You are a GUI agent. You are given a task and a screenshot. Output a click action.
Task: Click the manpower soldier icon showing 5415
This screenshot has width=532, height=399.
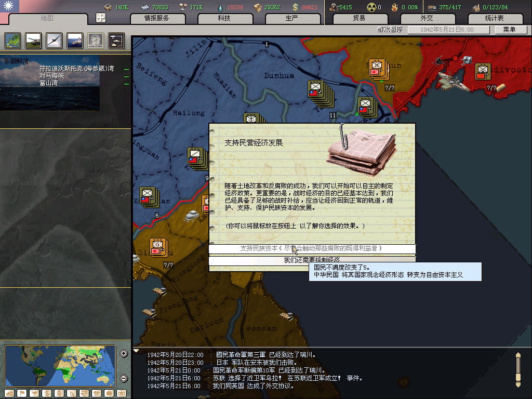[334, 7]
